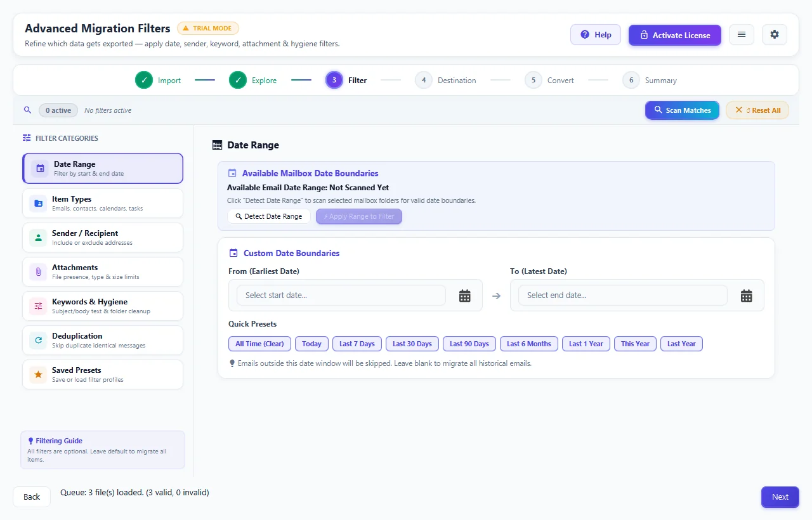Open the Attachments filter category
This screenshot has width=812, height=520.
tap(103, 272)
